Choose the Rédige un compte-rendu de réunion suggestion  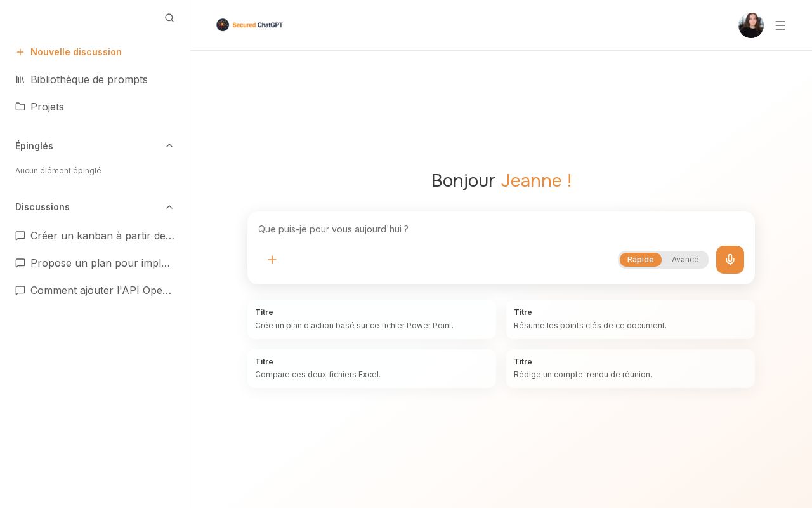[x=631, y=368]
